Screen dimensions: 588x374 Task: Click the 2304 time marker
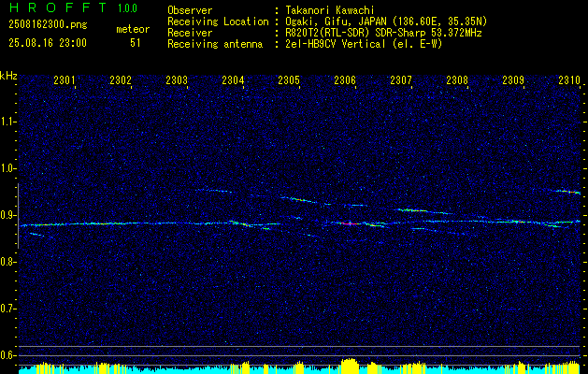[x=233, y=79]
